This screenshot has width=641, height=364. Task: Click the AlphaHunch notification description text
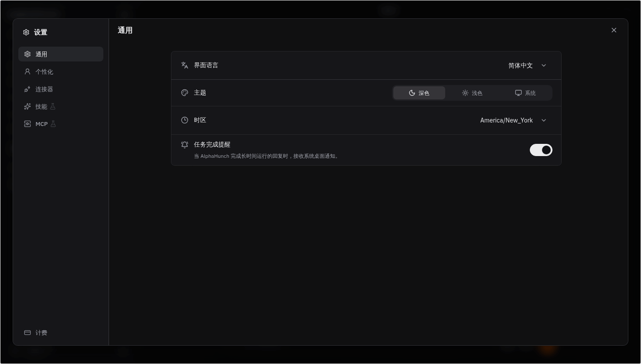[x=266, y=156]
